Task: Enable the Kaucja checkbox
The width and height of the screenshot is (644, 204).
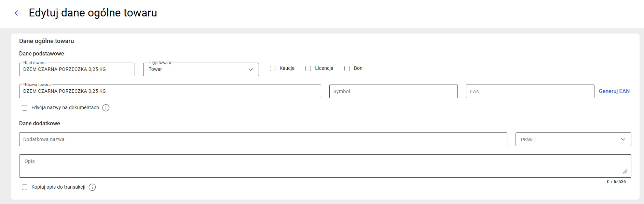Action: pos(273,68)
